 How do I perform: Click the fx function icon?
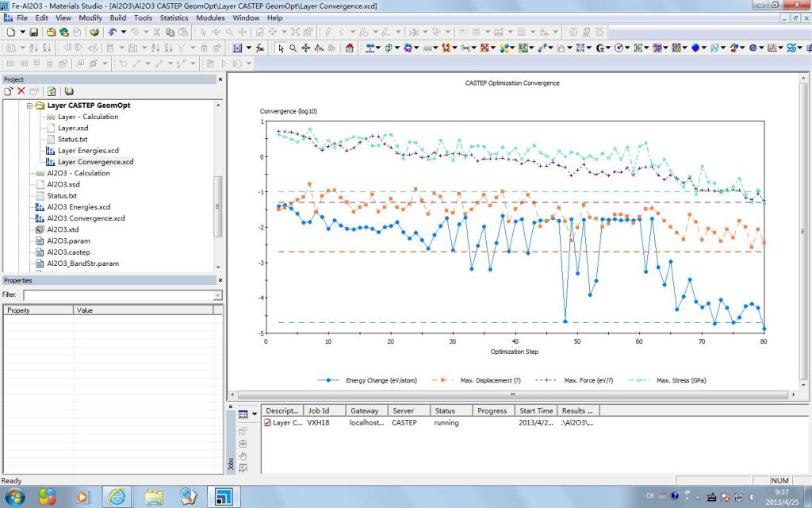point(260,48)
